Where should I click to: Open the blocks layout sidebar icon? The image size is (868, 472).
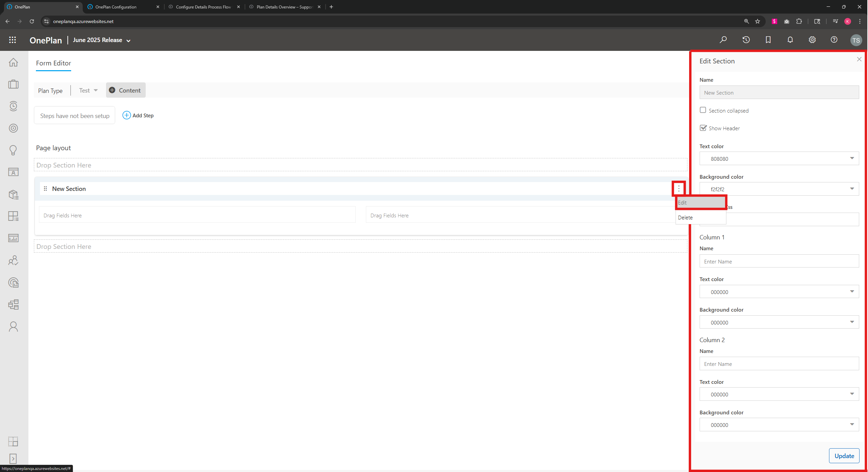[13, 304]
